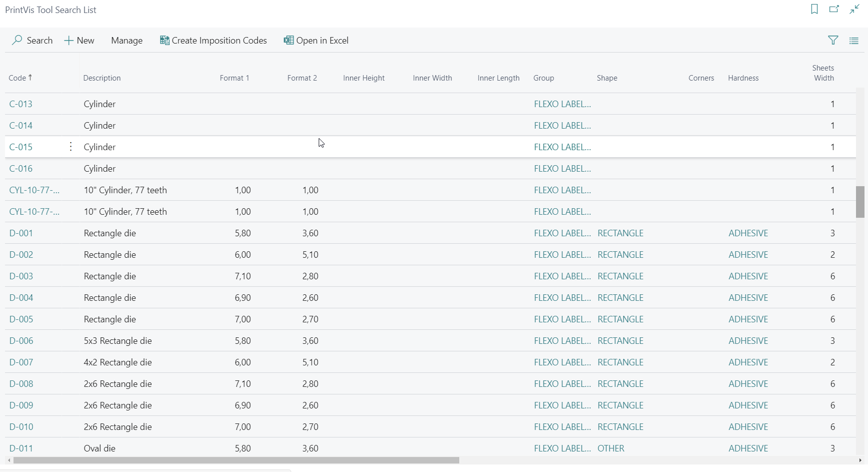Add a new tool with New

coord(80,41)
